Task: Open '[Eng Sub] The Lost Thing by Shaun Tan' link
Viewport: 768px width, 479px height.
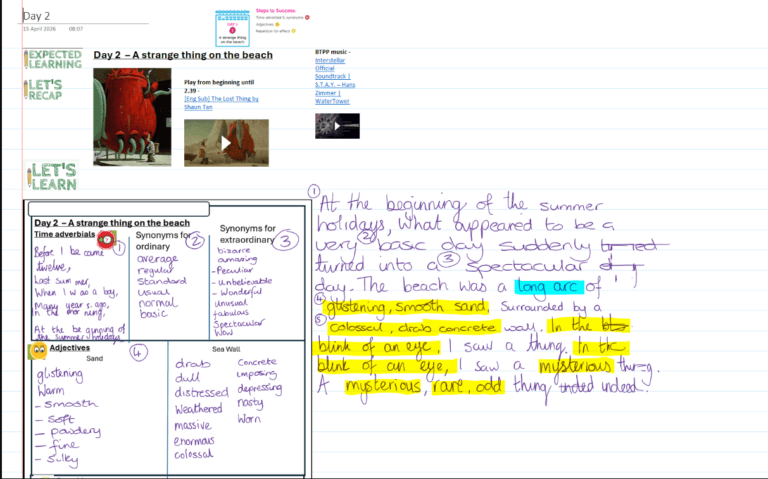Action: [221, 103]
